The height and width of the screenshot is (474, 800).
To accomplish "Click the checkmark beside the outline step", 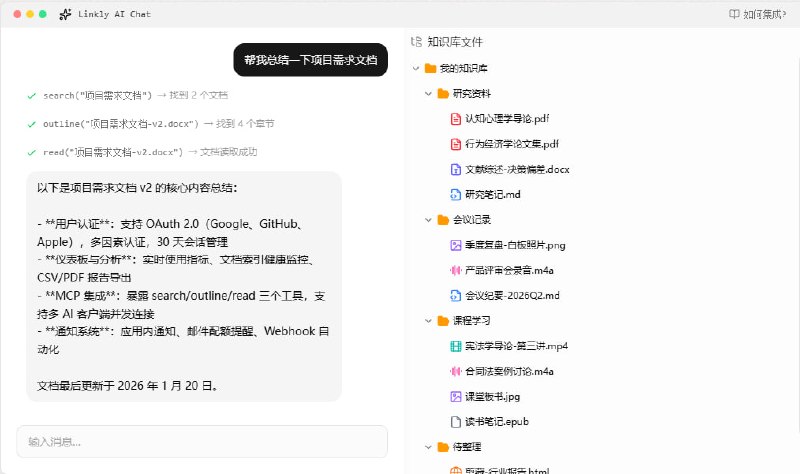I will tap(32, 124).
